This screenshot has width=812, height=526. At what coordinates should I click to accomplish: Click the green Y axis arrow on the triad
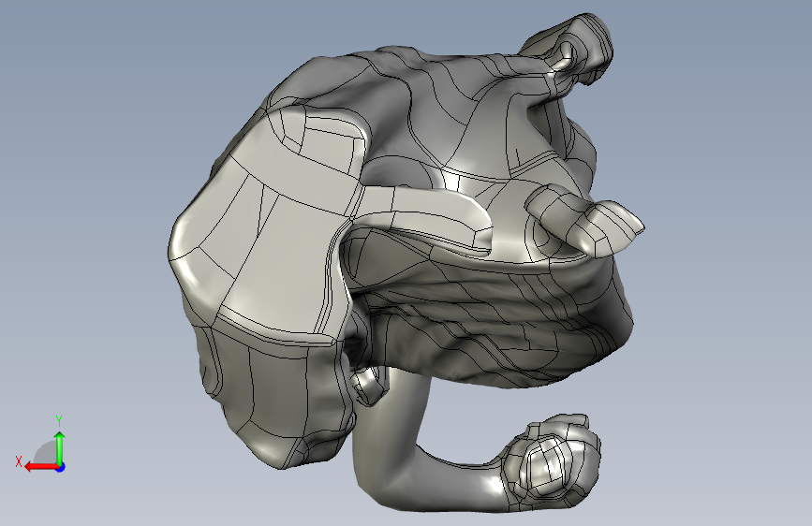tap(60, 448)
